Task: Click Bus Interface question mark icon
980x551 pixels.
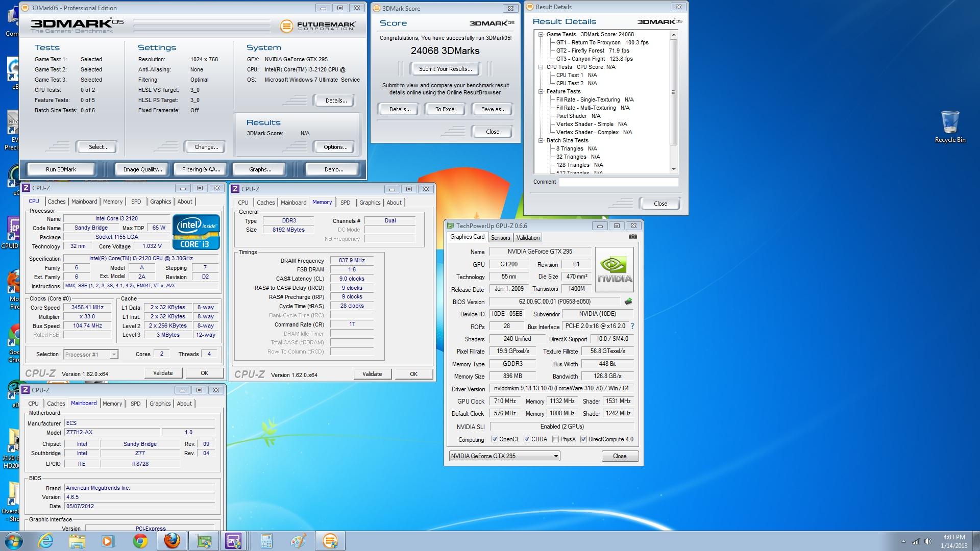Action: (632, 326)
